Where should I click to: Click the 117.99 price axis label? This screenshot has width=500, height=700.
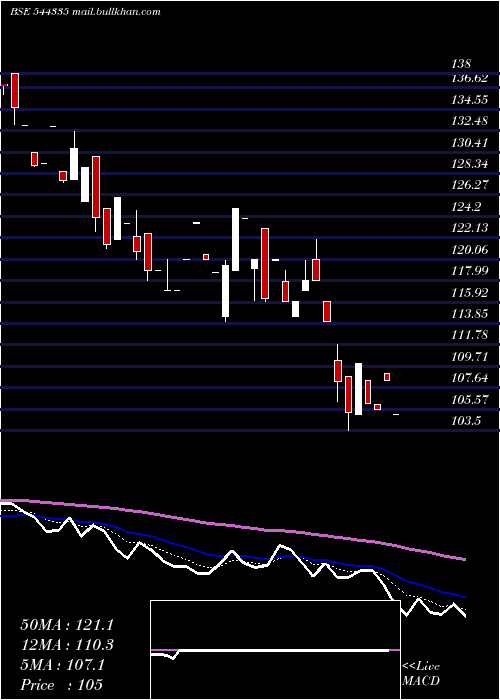(469, 271)
